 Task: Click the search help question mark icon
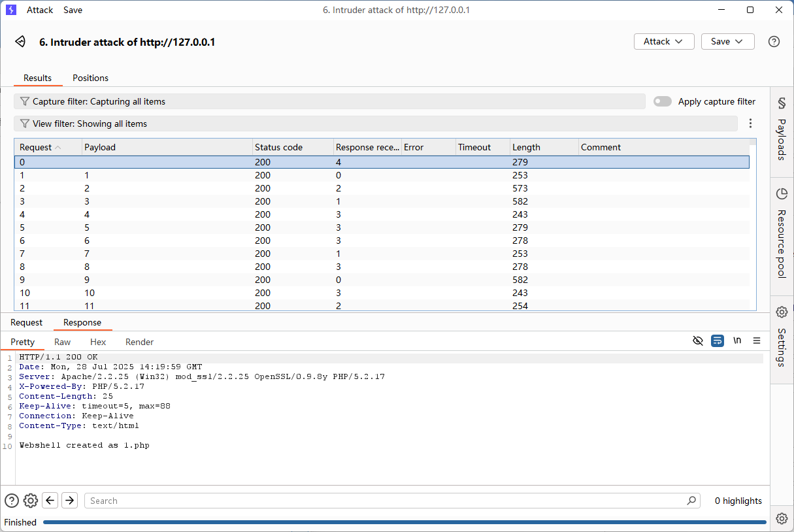coord(12,501)
